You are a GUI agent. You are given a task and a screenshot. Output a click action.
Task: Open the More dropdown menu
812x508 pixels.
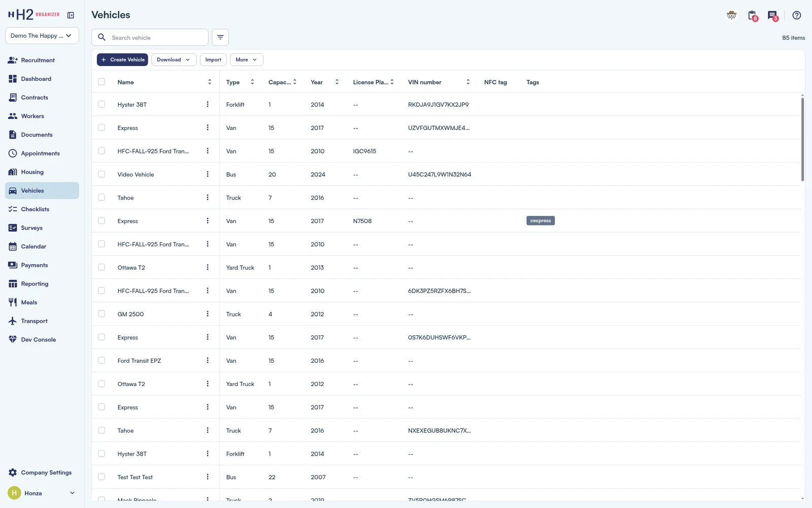tap(247, 59)
